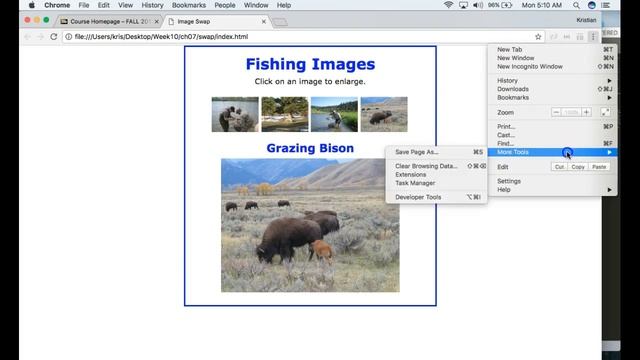The image size is (640, 360).
Task: Open Developer Tools
Action: (436, 197)
